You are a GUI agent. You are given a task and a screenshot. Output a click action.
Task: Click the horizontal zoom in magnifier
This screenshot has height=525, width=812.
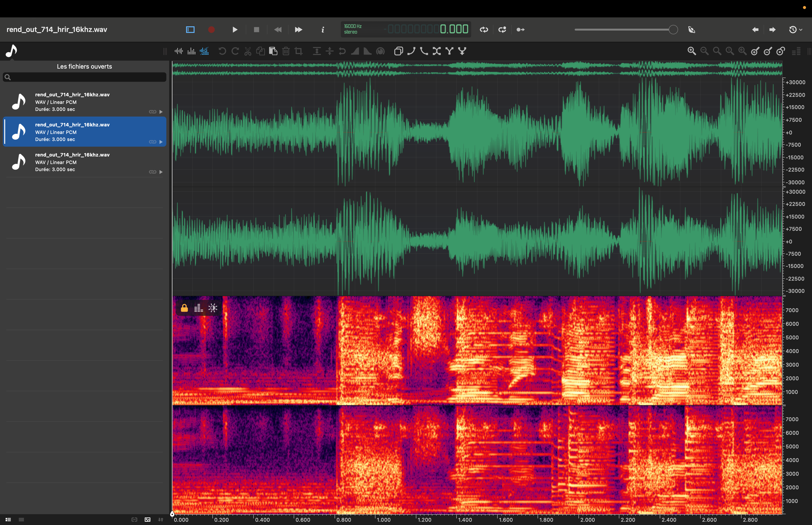click(x=691, y=51)
